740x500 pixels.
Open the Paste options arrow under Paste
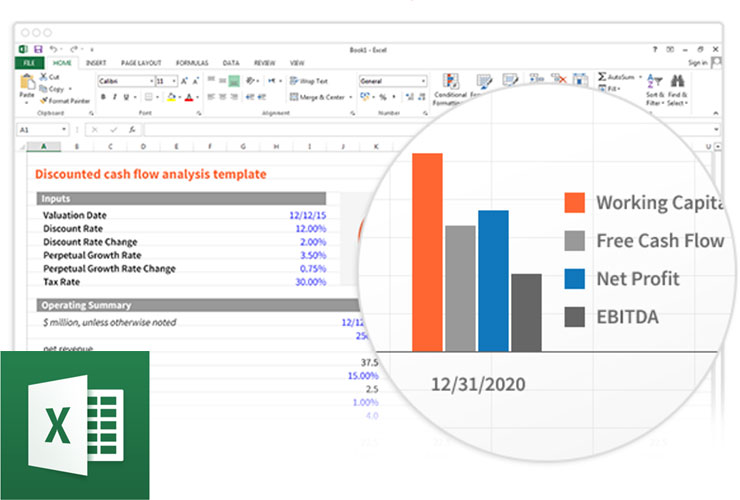click(26, 102)
